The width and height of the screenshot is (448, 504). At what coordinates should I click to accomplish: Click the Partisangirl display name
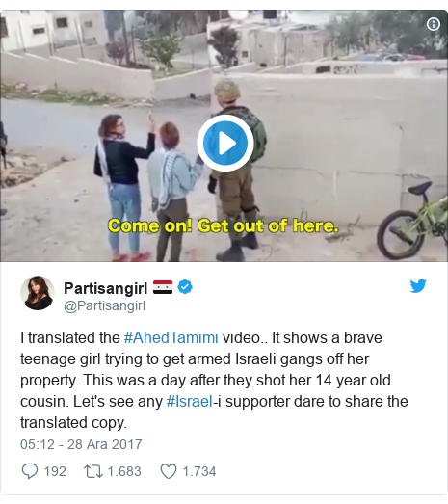(105, 288)
